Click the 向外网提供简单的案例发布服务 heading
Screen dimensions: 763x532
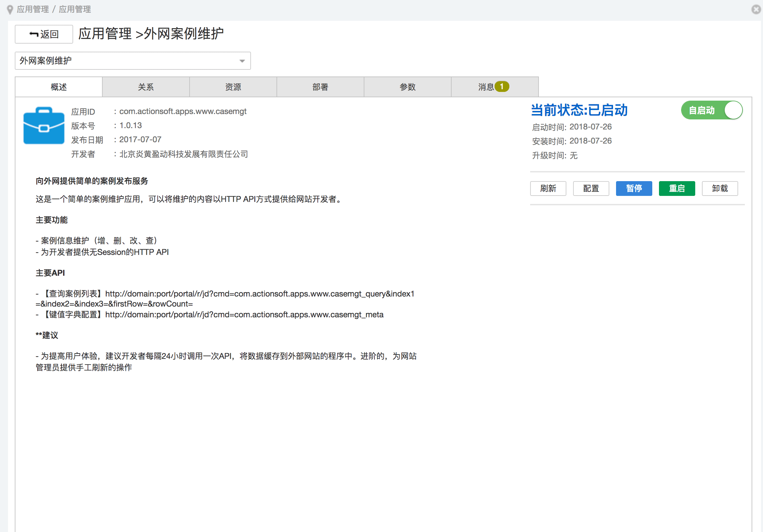(92, 181)
